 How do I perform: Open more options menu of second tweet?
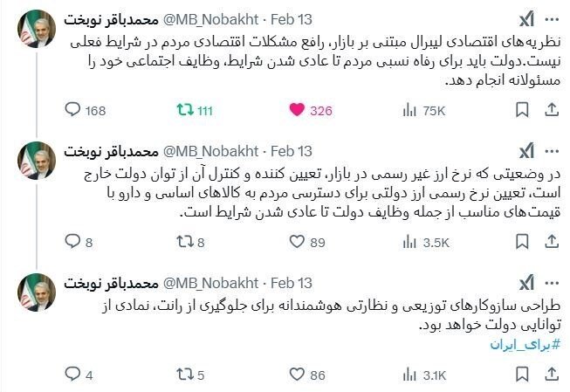coord(551,151)
